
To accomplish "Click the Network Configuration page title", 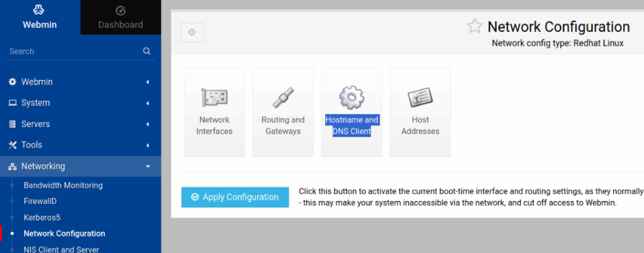I will pos(558,26).
